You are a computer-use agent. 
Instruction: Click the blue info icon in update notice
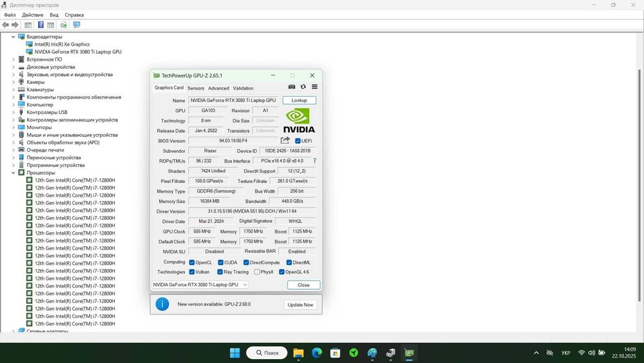[x=162, y=304]
